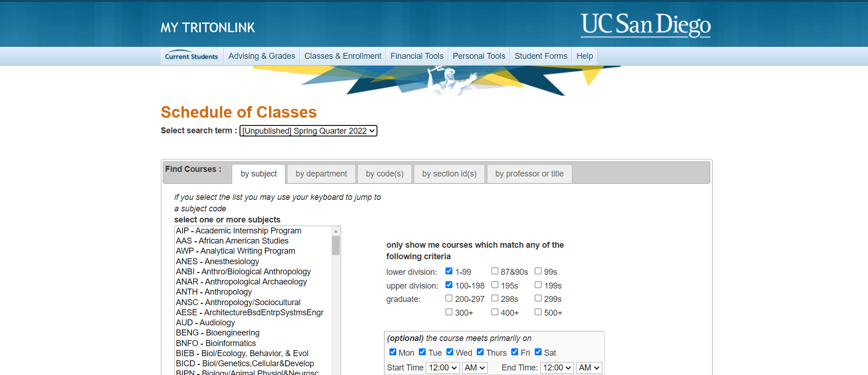Check the 195s checkbox

click(495, 285)
